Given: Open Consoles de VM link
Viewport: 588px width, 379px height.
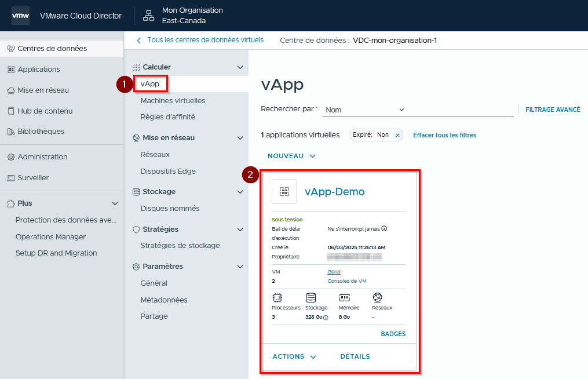Looking at the screenshot, I should (x=347, y=281).
